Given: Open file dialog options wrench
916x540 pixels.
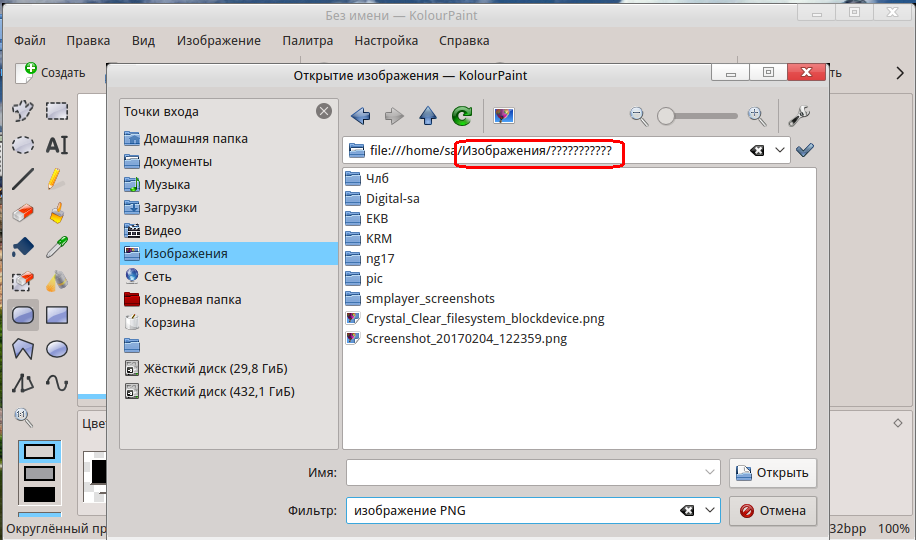Looking at the screenshot, I should click(799, 116).
